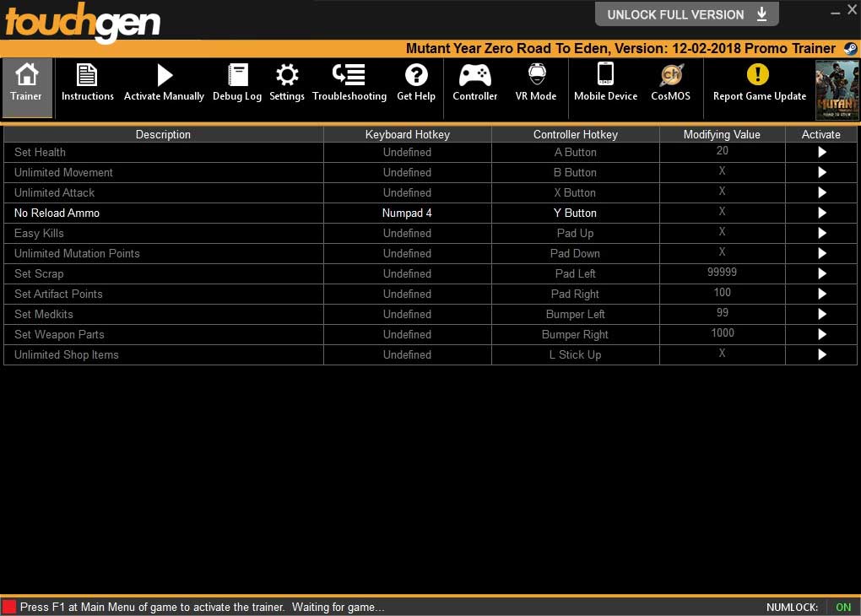Open the Troubleshooting section
Viewport: 861px width, 616px height.
coord(349,76)
